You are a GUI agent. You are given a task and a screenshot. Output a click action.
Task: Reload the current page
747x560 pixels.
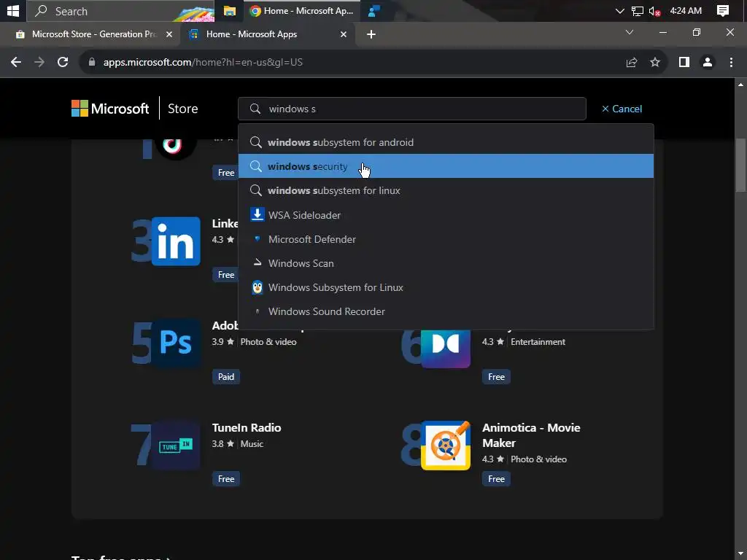[63, 62]
